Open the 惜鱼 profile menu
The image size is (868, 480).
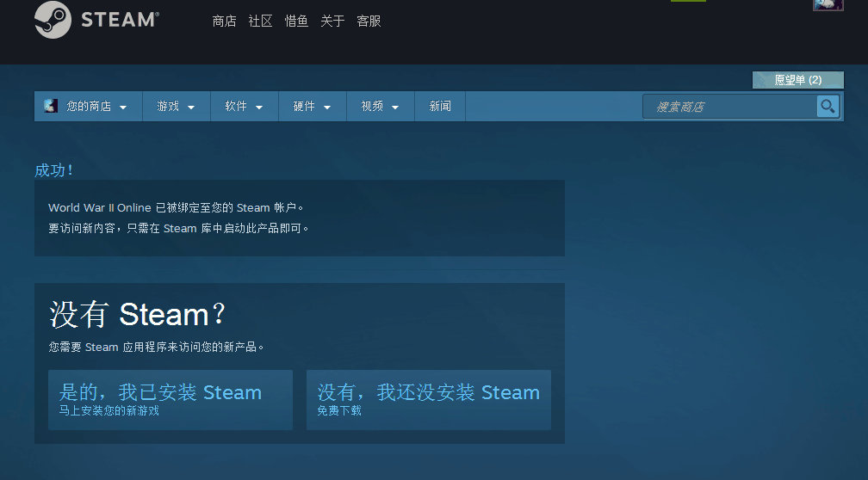click(x=296, y=21)
